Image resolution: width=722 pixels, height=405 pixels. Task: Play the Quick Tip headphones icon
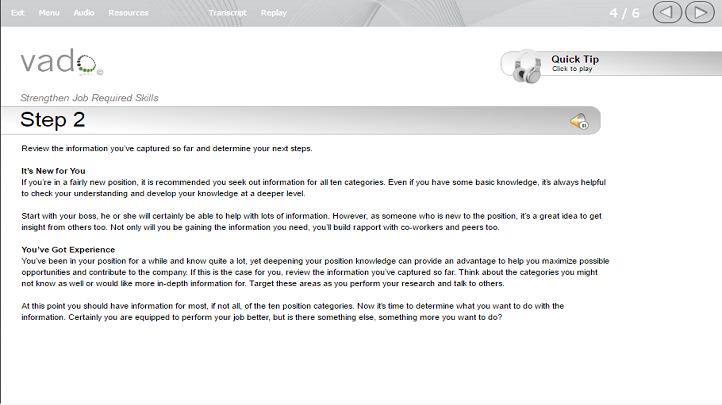click(x=527, y=67)
